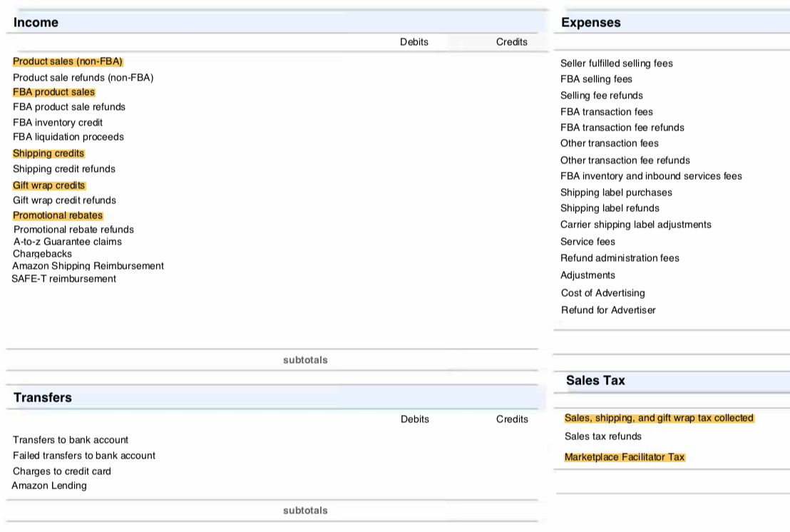Select the Gift wrap credit refunds row
Screen dimensions: 790x532
[x=64, y=200]
